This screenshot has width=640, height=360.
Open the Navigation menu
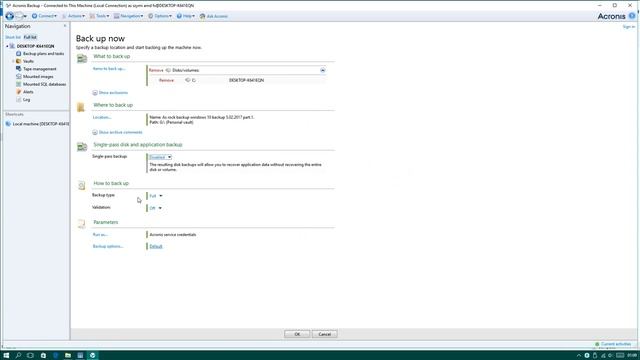tap(129, 16)
